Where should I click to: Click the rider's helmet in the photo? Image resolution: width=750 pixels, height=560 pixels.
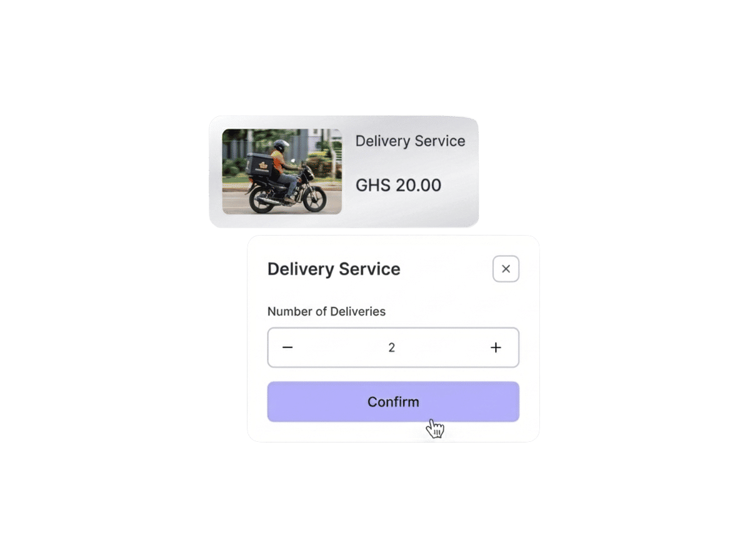(x=281, y=146)
